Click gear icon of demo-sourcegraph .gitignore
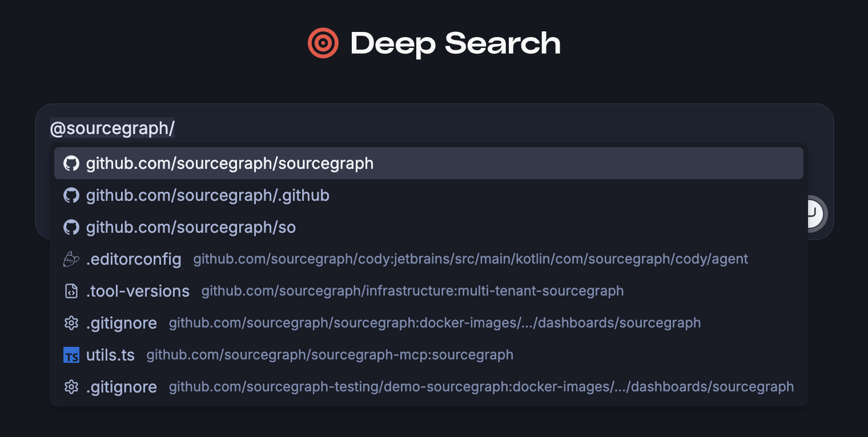 click(71, 387)
